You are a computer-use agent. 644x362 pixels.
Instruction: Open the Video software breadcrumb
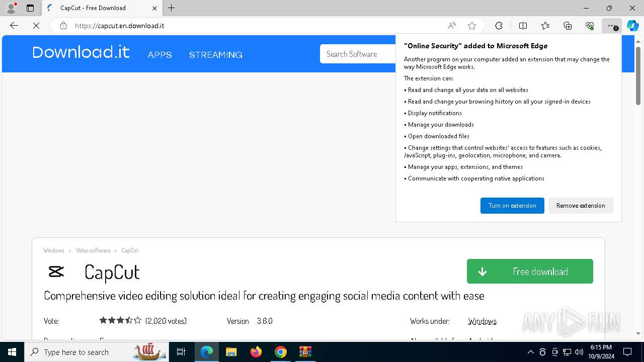click(93, 250)
